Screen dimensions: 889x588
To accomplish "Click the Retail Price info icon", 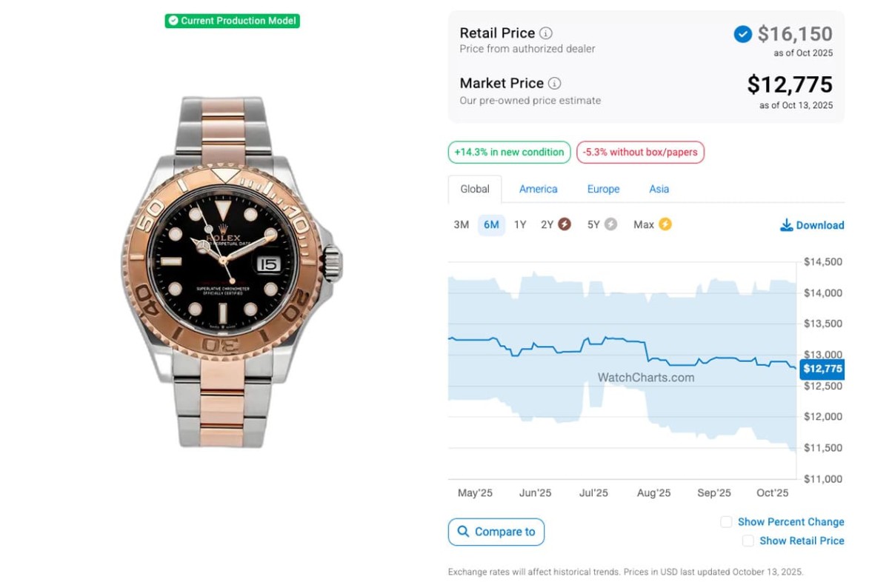I will 546,33.
